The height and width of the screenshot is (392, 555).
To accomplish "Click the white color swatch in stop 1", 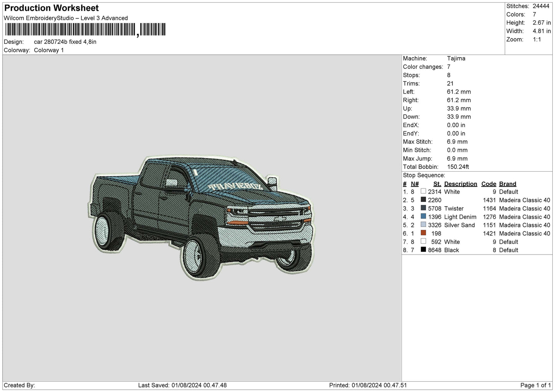I will tap(423, 191).
